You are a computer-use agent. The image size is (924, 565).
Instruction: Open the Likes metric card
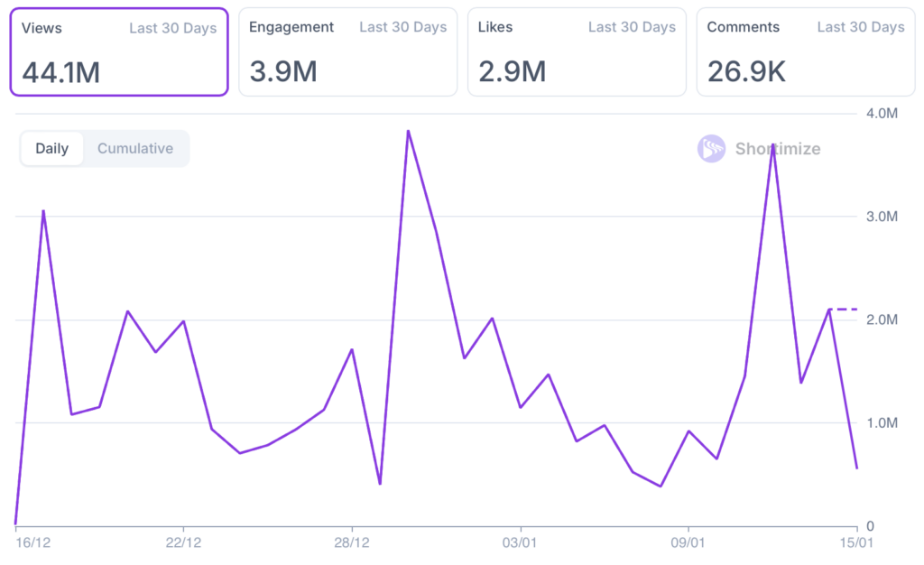pyautogui.click(x=577, y=52)
